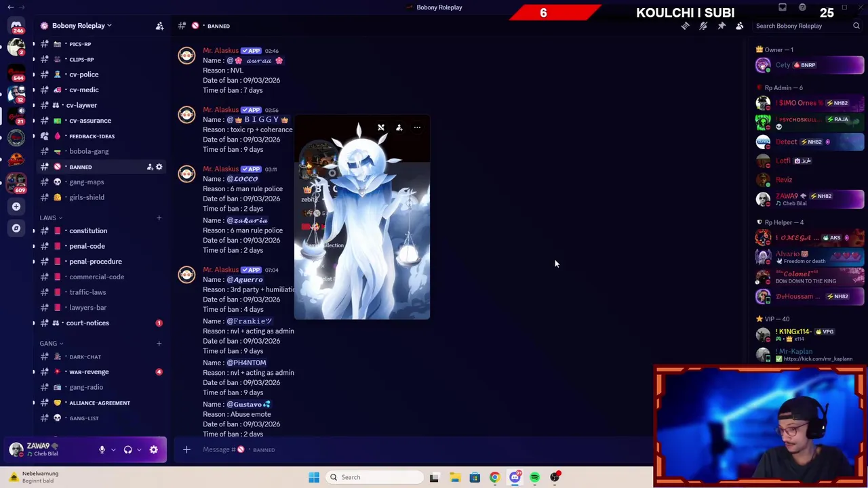This screenshot has width=868, height=488.
Task: Open Discord direct messages home icon
Action: pos(16,26)
